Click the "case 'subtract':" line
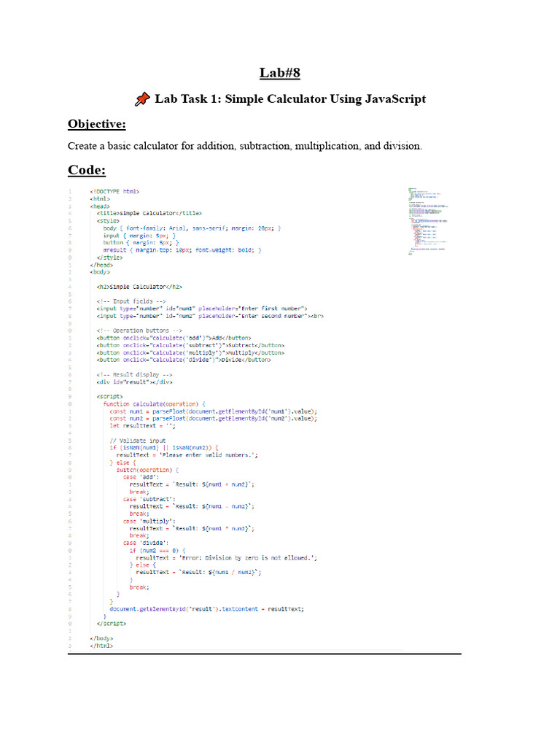 [149, 499]
